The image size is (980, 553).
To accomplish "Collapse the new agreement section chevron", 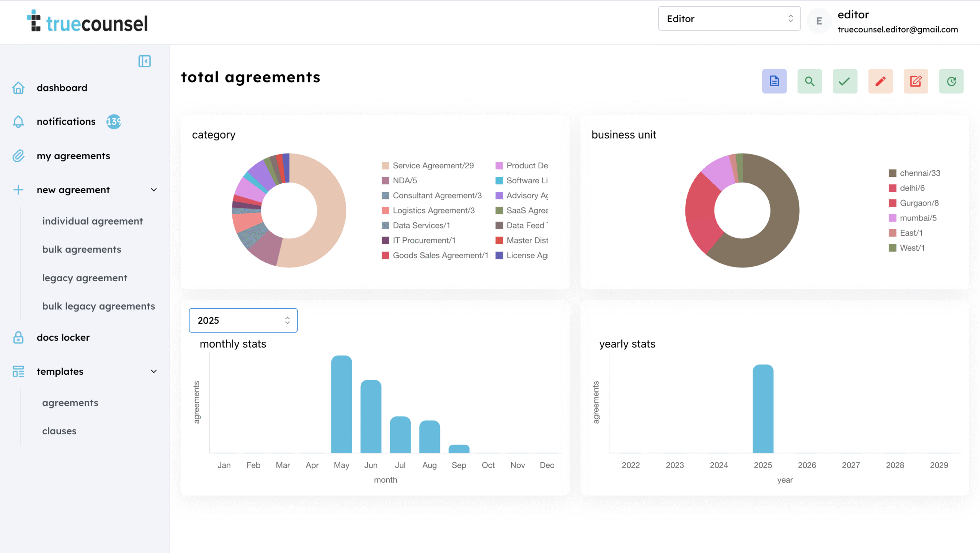I will click(x=154, y=190).
